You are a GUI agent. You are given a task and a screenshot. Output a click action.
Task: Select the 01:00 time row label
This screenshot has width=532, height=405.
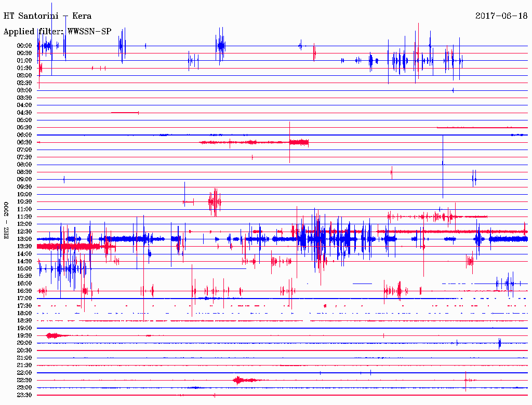tap(24, 61)
